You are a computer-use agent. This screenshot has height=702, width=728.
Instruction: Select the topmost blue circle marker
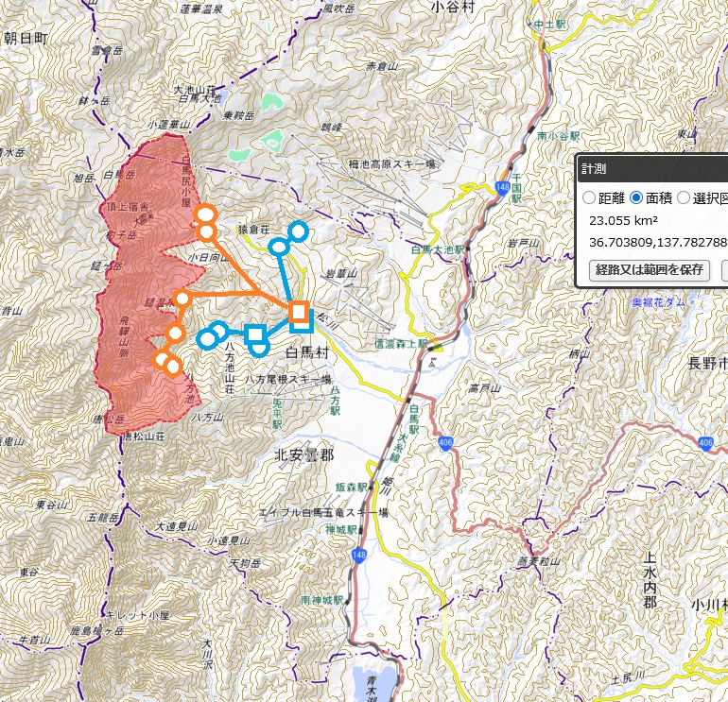coord(299,231)
